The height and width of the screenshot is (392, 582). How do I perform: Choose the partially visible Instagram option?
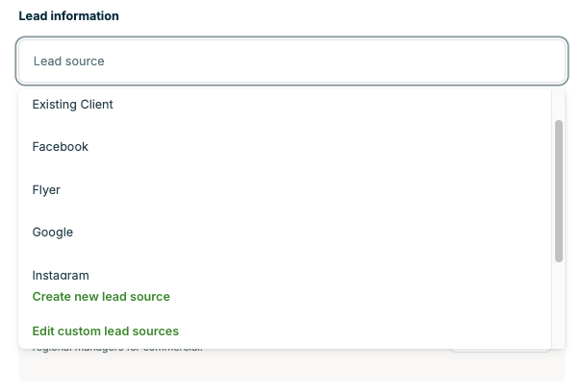coord(62,275)
